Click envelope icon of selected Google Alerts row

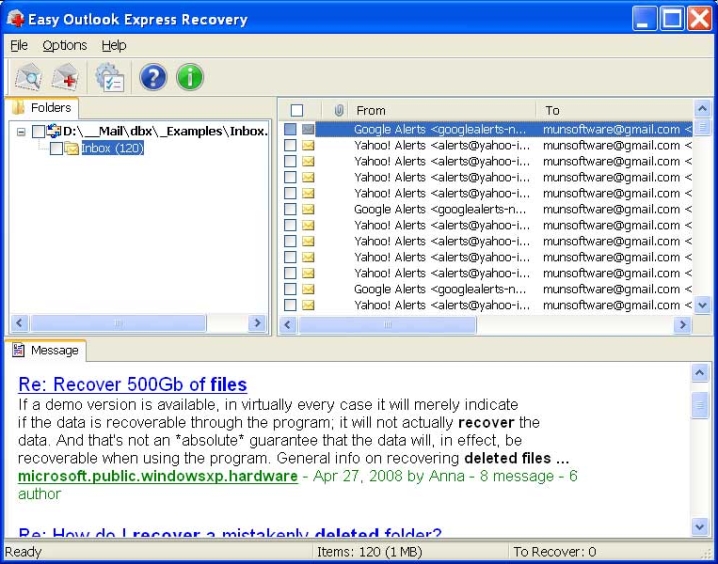click(308, 129)
